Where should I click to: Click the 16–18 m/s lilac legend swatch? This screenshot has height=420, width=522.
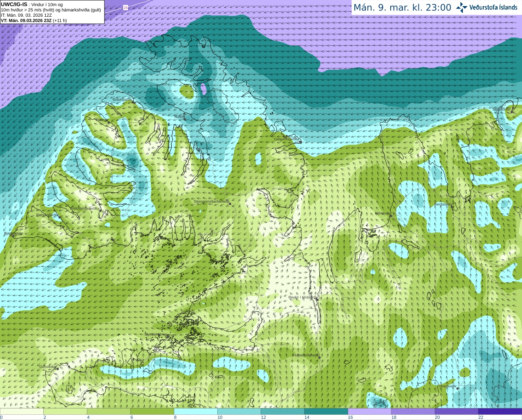click(369, 411)
